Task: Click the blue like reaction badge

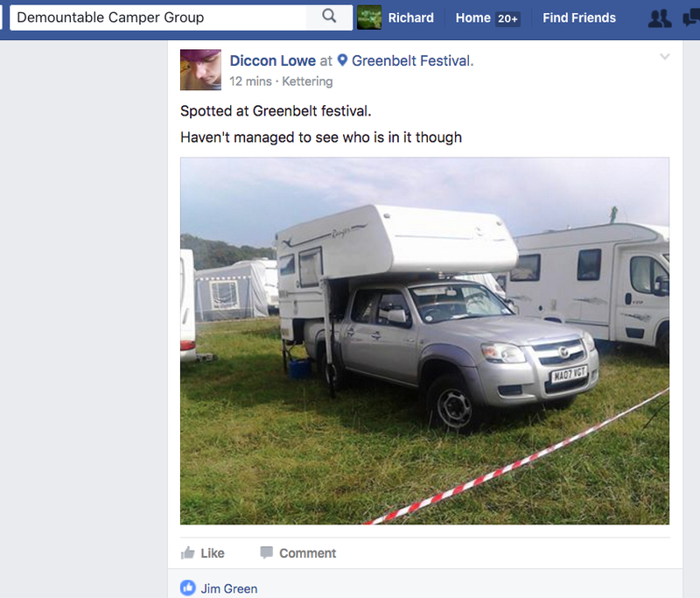Action: [188, 587]
